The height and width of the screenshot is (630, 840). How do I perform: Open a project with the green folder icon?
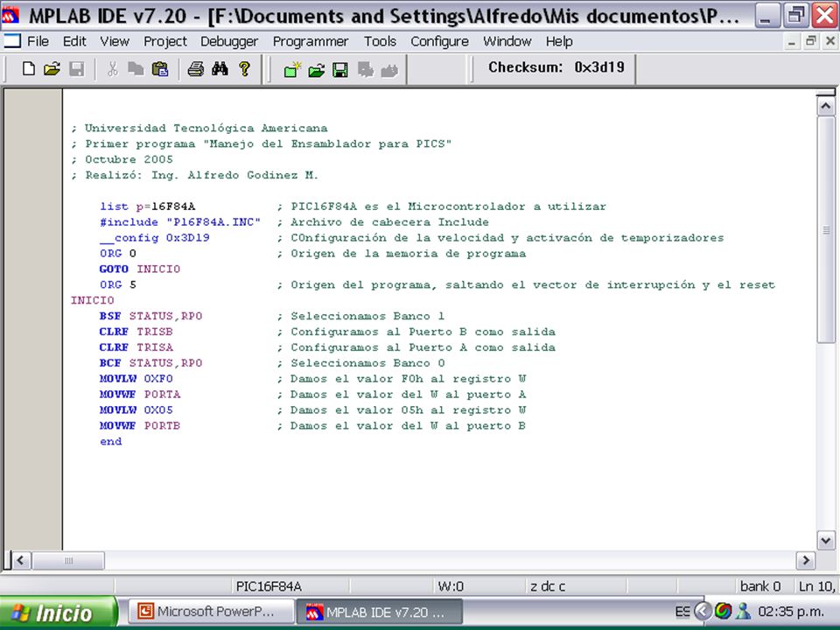316,70
